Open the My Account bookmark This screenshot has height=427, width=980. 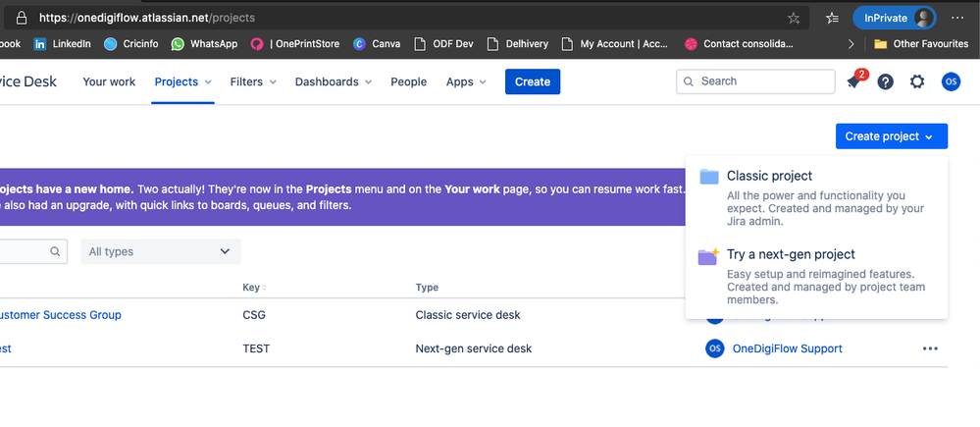pyautogui.click(x=616, y=44)
